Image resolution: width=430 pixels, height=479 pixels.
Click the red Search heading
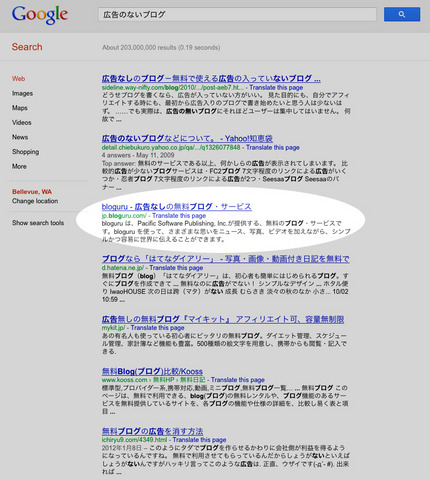point(27,47)
